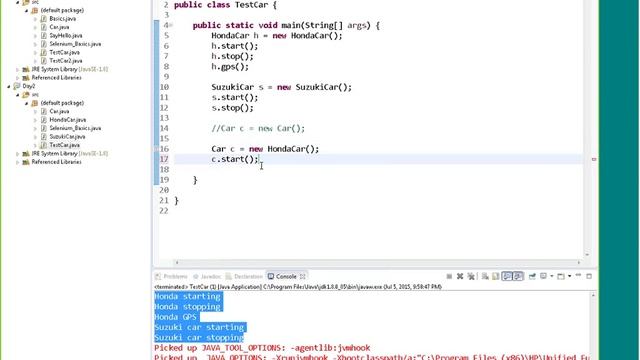Click the src folder icon under Day2
The width and height of the screenshot is (640, 360).
point(26,95)
